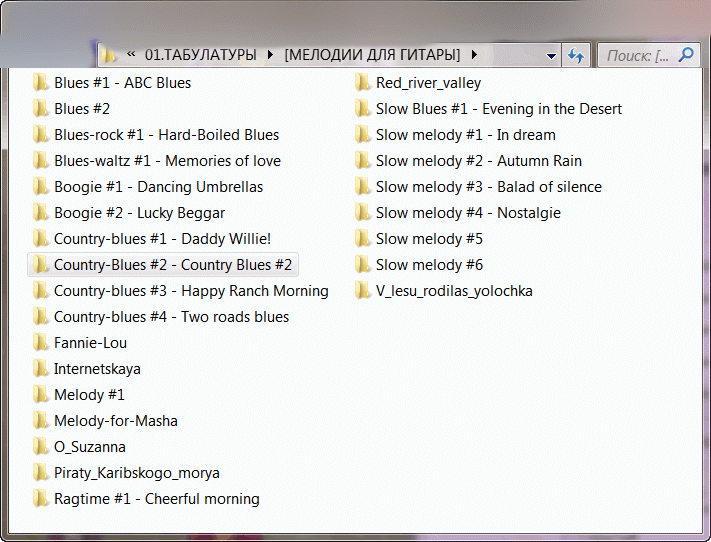711x542 pixels.
Task: Click the folder icon of Blues #2
Action: click(x=40, y=108)
